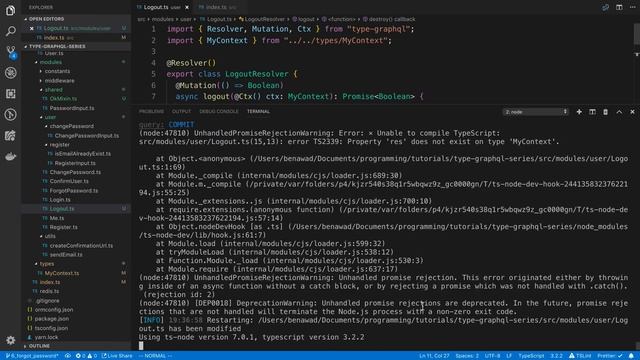Open the Extensions view in activity bar
The width and height of the screenshot is (640, 360).
click(x=11, y=93)
